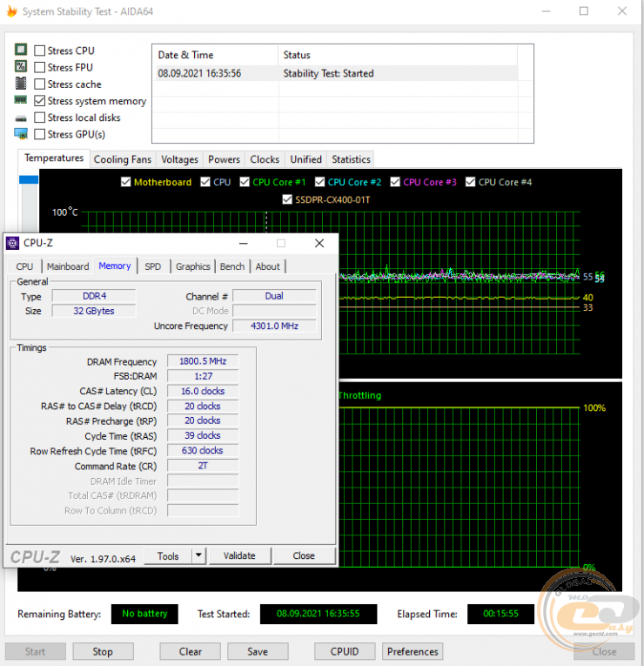Enable the Stress CPU checkbox

click(x=39, y=50)
